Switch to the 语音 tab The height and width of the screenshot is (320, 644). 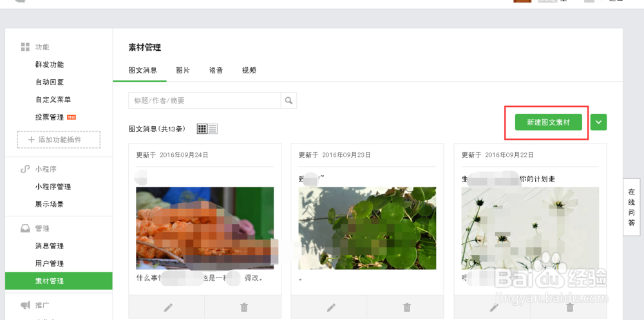point(216,70)
